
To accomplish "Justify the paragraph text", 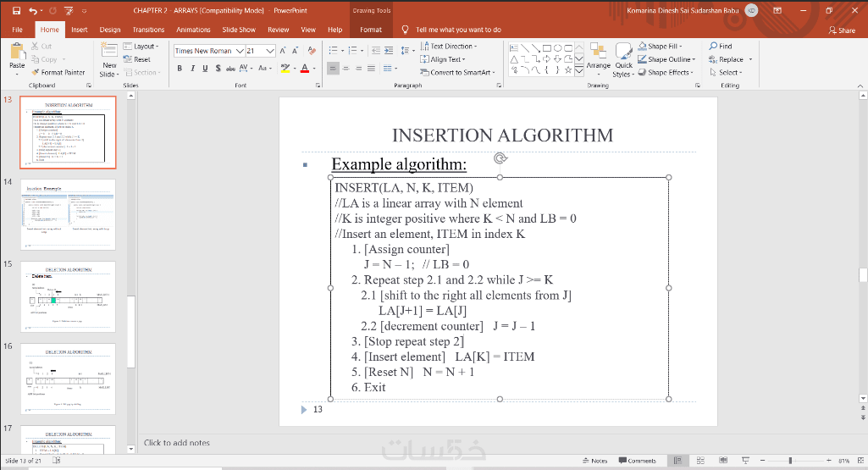I will [x=372, y=68].
